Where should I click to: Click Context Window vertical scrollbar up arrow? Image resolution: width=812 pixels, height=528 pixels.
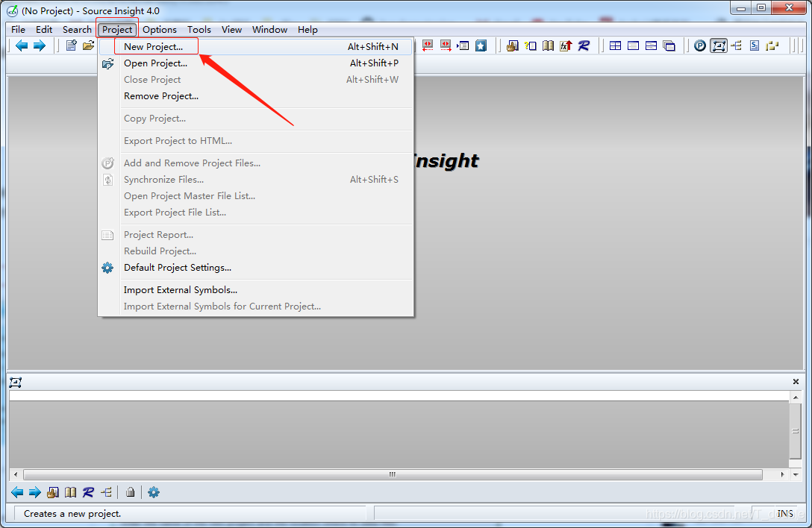(796, 397)
